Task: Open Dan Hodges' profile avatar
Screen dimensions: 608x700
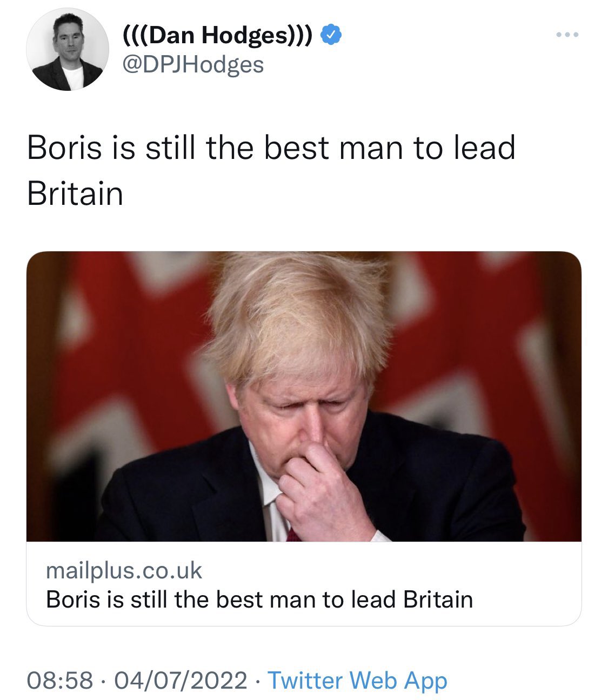Action: coord(68,49)
